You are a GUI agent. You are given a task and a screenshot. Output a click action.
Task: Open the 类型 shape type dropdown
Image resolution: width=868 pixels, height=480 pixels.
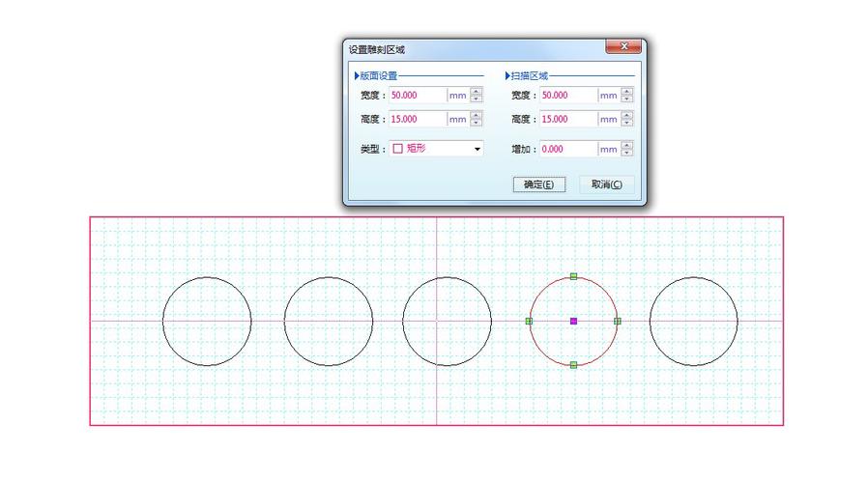tap(477, 150)
